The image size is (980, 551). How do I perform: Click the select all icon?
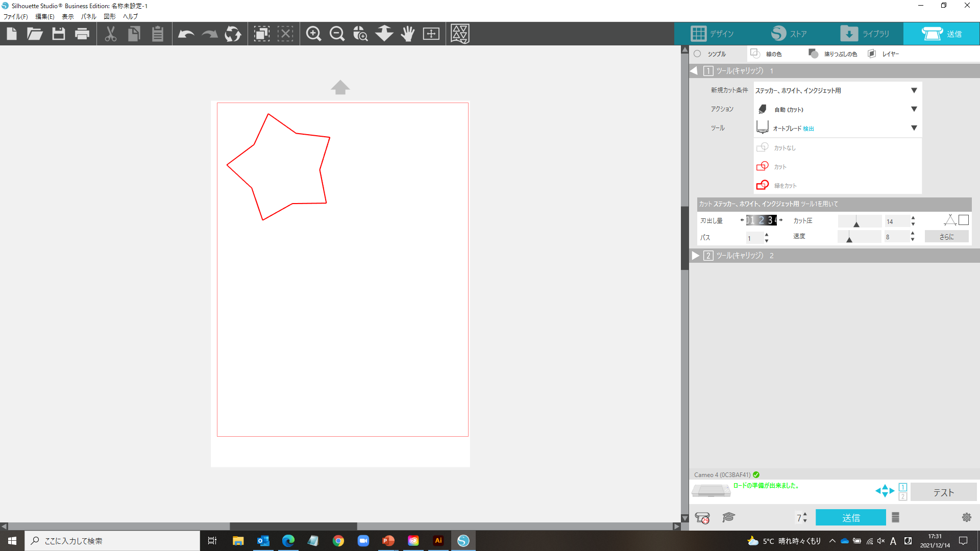point(262,34)
